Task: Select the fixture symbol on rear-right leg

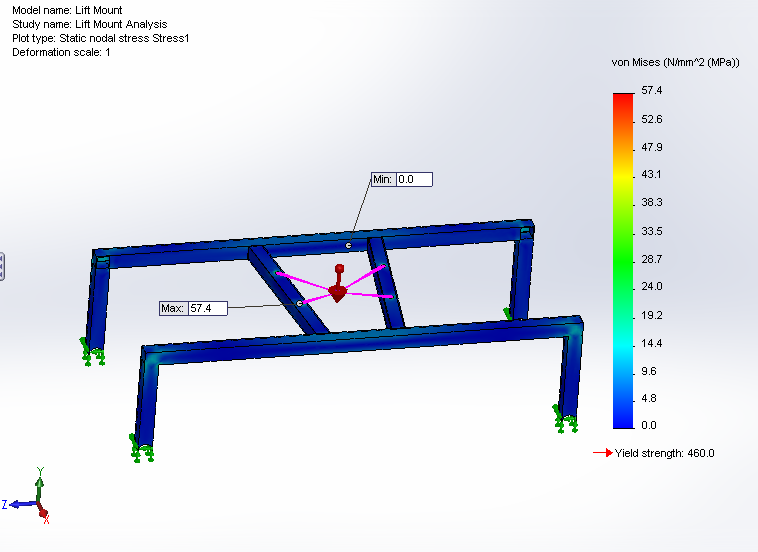Action: [x=507, y=314]
